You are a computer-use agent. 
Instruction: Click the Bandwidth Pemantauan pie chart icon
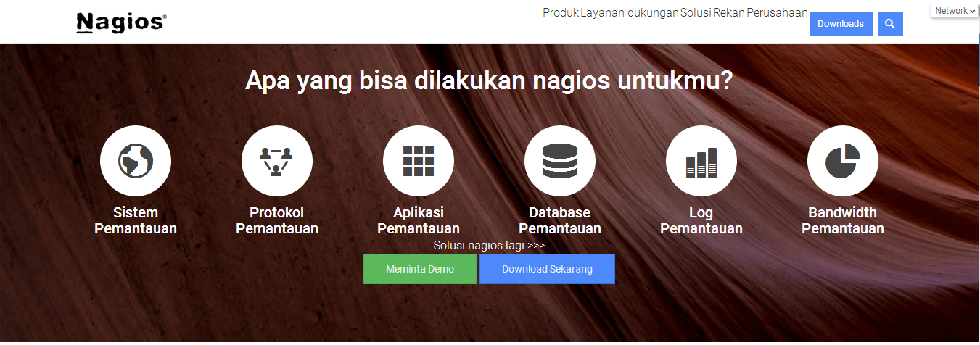(842, 161)
